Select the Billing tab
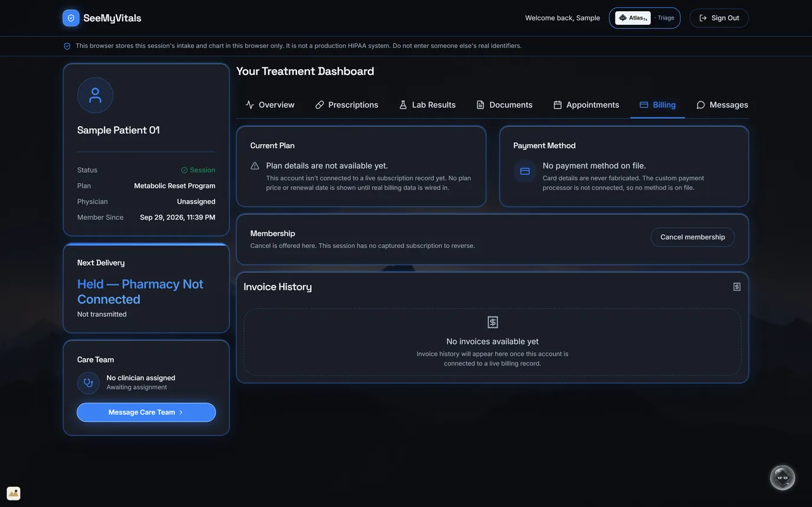 658,105
